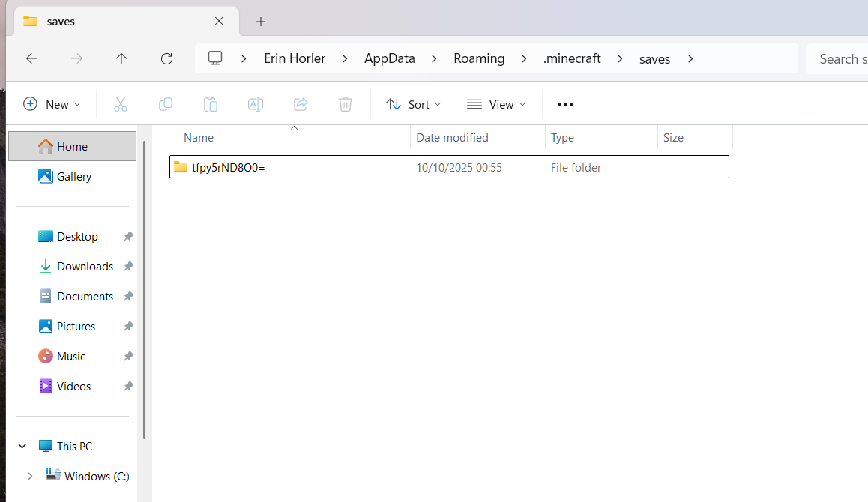Expand the Windows (C:) drive tree
The width and height of the screenshot is (868, 502).
click(30, 476)
